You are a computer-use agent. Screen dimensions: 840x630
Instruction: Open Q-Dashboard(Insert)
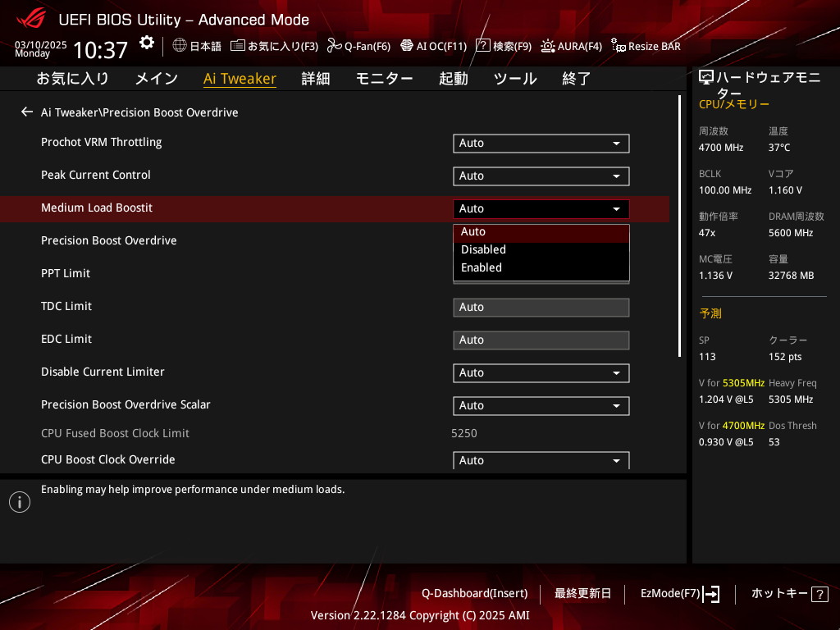click(474, 594)
